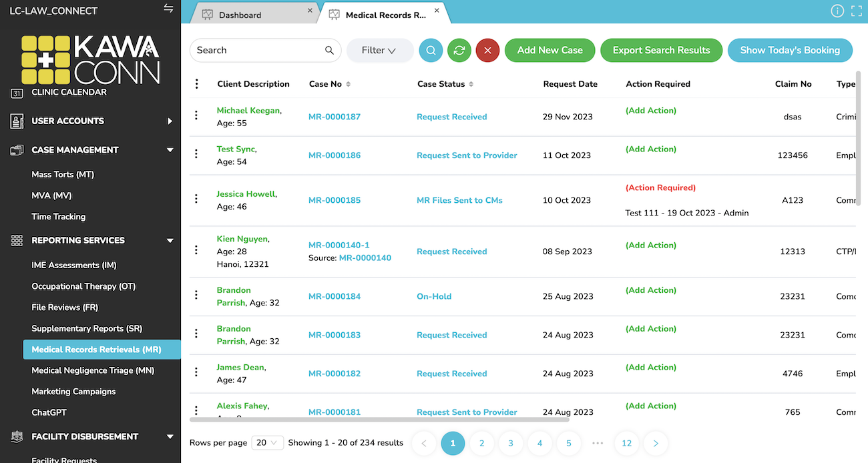The image size is (868, 463).
Task: Click the green refresh icon button
Action: (x=459, y=50)
